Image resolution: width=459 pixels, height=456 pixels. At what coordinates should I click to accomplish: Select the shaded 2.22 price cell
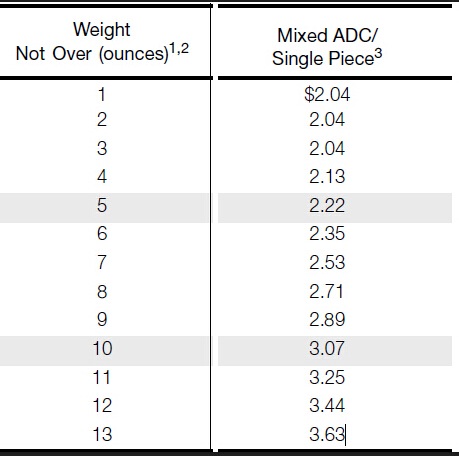[335, 208]
